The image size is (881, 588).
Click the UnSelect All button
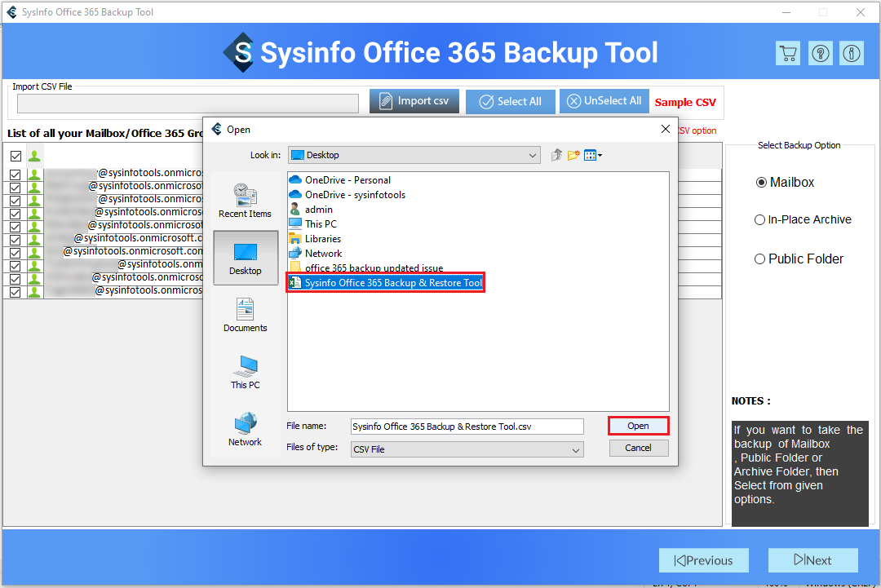pos(604,101)
